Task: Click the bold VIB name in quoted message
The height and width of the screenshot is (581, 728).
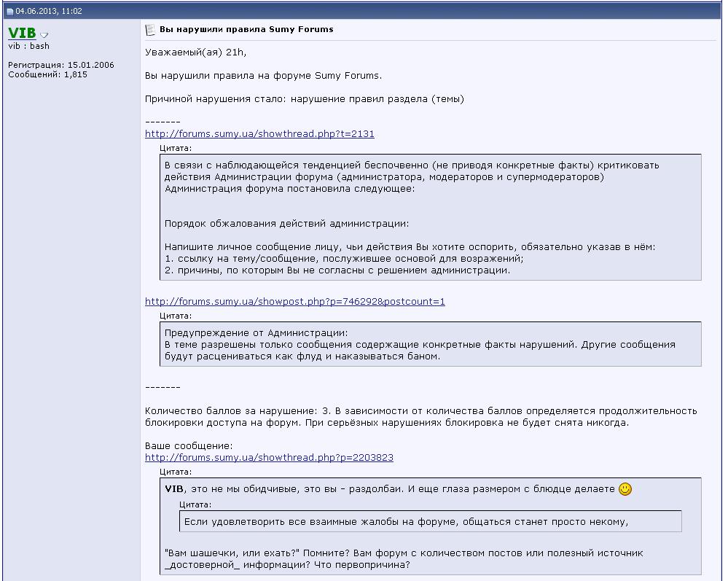Action: [x=173, y=489]
